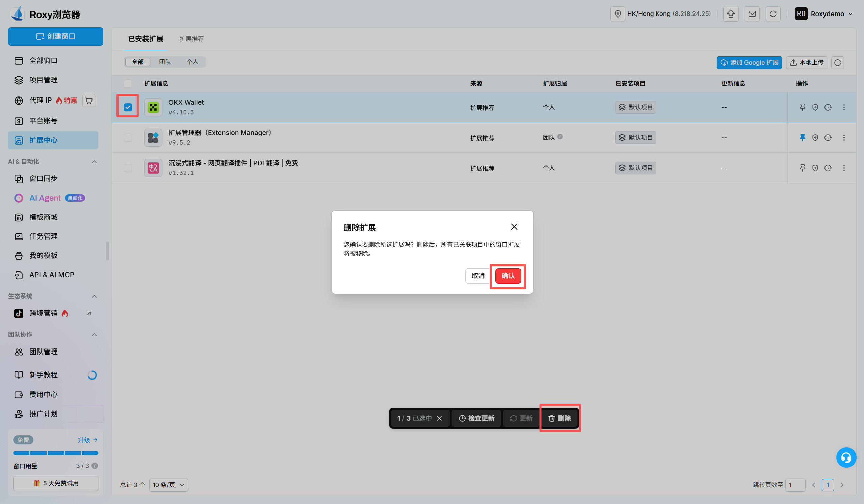
Task: Pin the OKX Wallet extension
Action: pyautogui.click(x=802, y=107)
